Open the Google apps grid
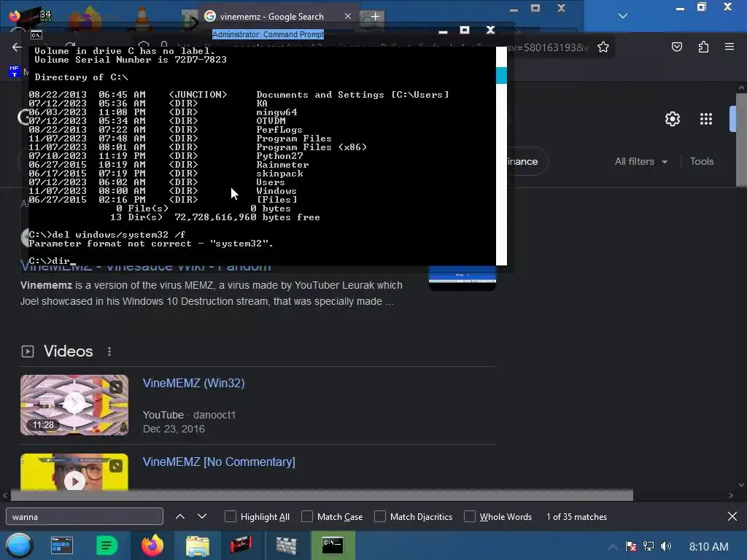Viewport: 747px width, 560px height. [x=706, y=119]
